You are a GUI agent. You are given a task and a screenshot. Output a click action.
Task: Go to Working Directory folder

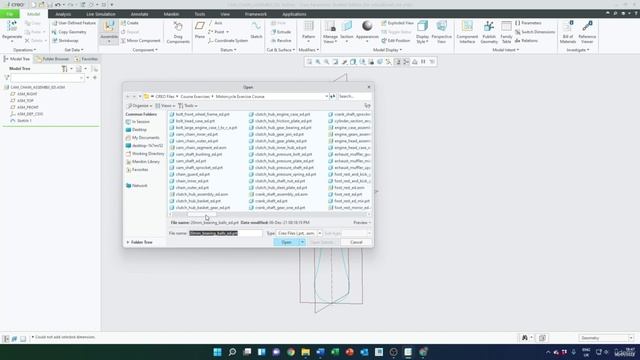coord(145,154)
